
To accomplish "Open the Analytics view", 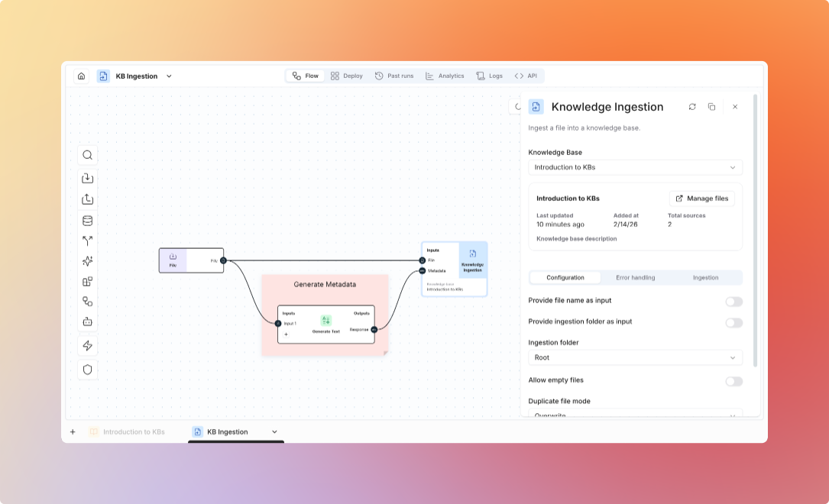I will click(445, 76).
